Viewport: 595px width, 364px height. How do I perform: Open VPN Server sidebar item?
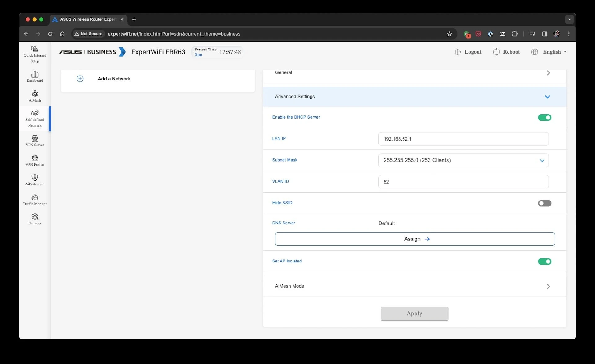35,141
